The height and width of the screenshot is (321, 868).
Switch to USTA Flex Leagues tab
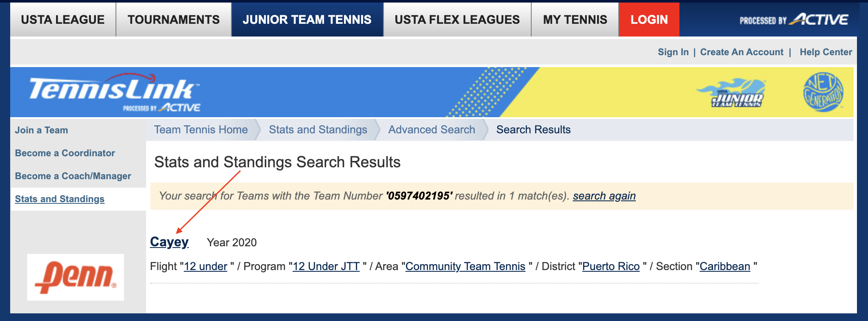coord(457,20)
